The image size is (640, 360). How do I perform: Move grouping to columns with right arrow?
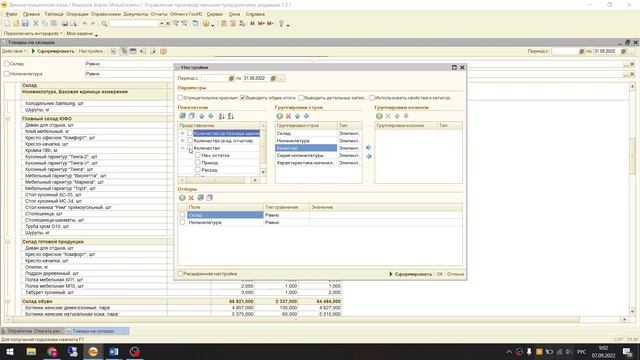369,147
